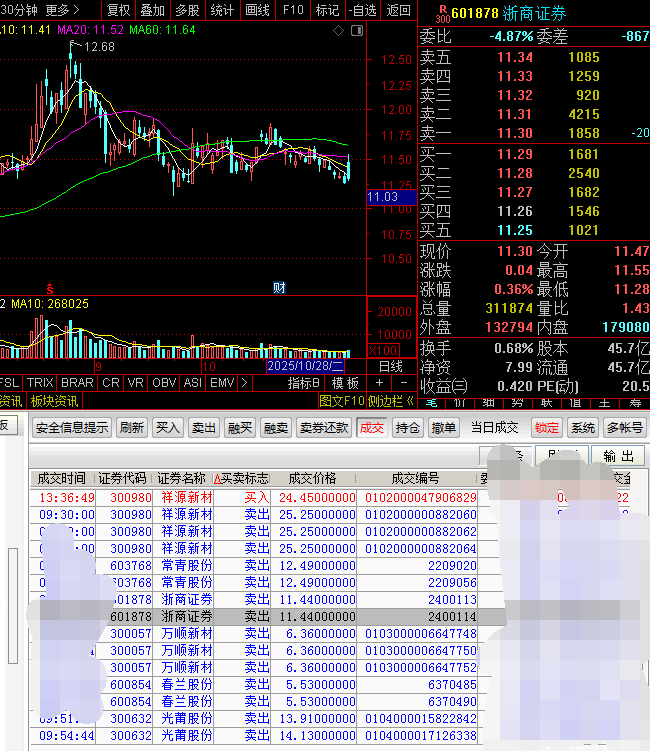Open the 多股 multi-stock view
Image resolution: width=650 pixels, height=751 pixels.
187,10
